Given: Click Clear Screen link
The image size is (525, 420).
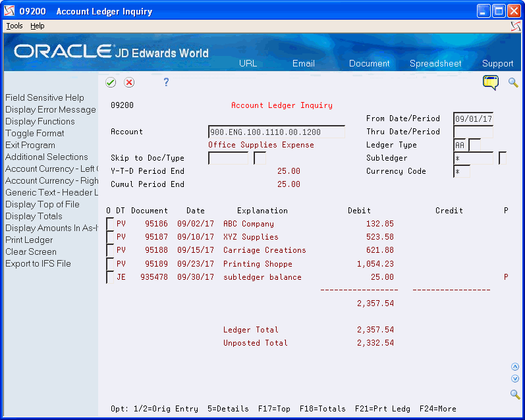Looking at the screenshot, I should point(31,251).
